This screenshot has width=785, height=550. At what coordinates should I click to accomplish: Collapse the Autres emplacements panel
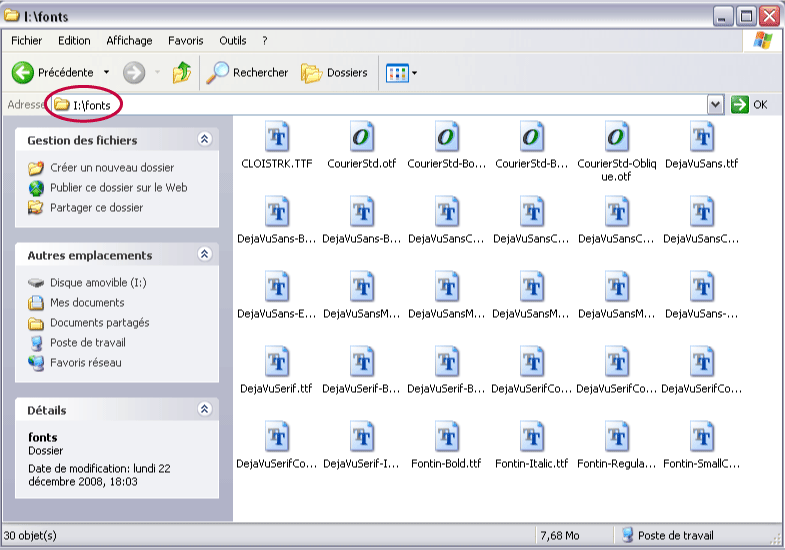[x=204, y=254]
